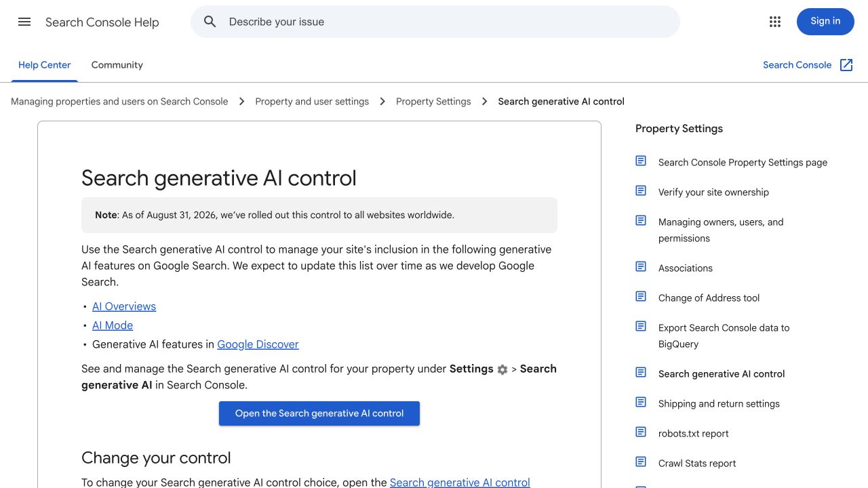
Task: Open the Associations article
Action: [686, 268]
